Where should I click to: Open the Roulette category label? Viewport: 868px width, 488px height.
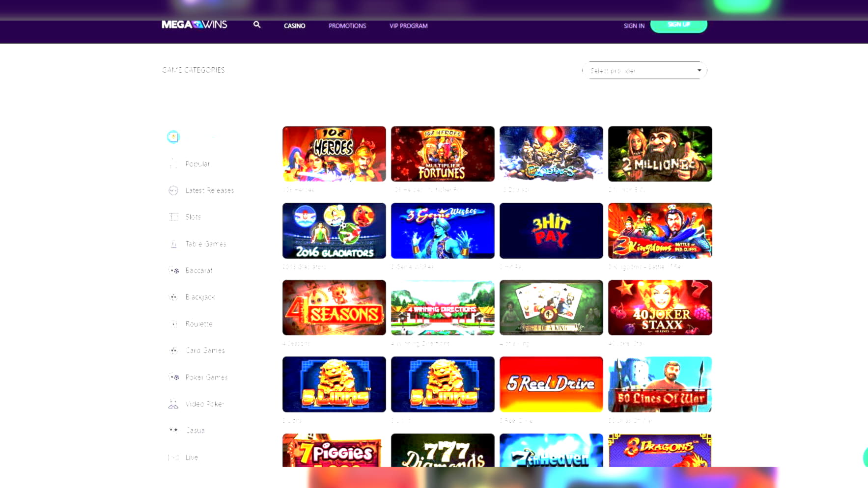tap(199, 324)
